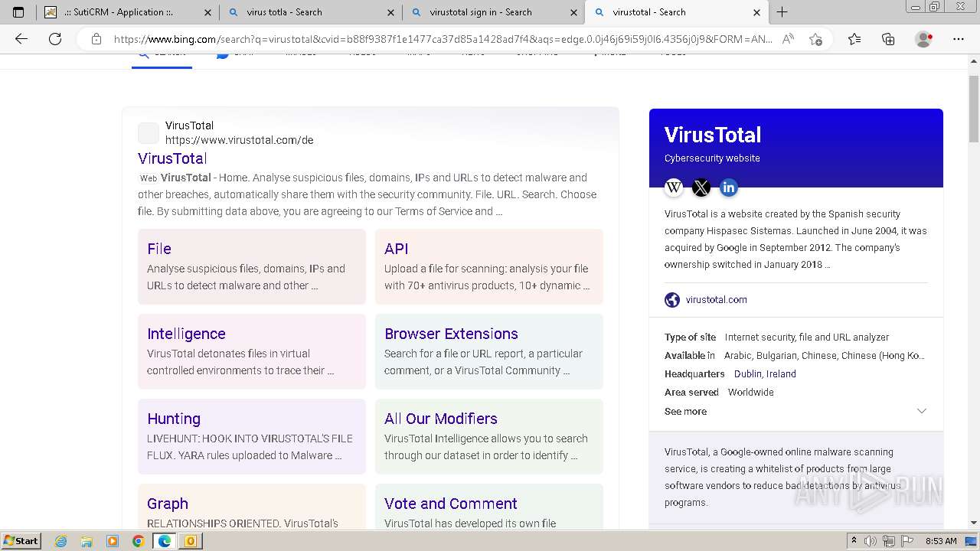The image size is (980, 551).
Task: Open the All Our Modifiers sitelink
Action: [441, 419]
